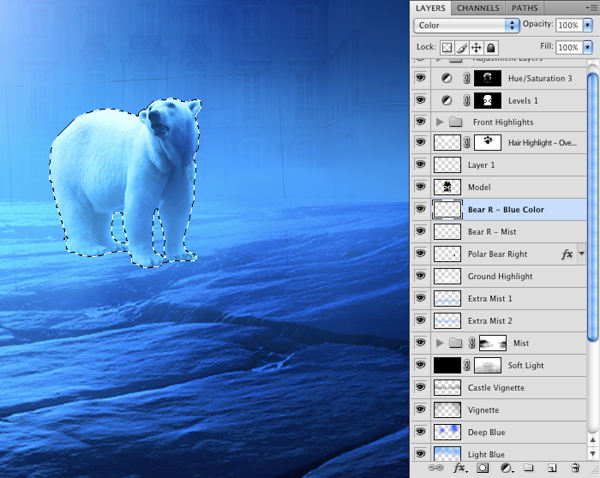Toggle visibility of Polar Bear Right layer
Image resolution: width=600 pixels, height=478 pixels.
point(421,254)
